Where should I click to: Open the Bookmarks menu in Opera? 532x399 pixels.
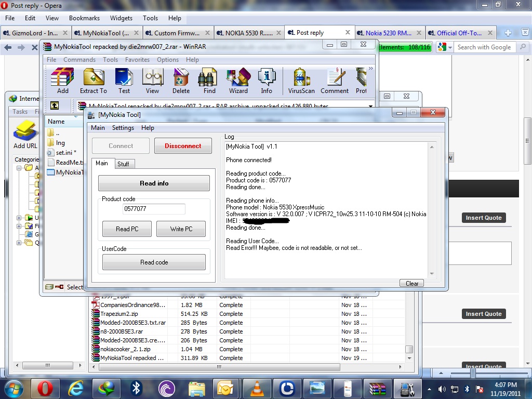(84, 18)
